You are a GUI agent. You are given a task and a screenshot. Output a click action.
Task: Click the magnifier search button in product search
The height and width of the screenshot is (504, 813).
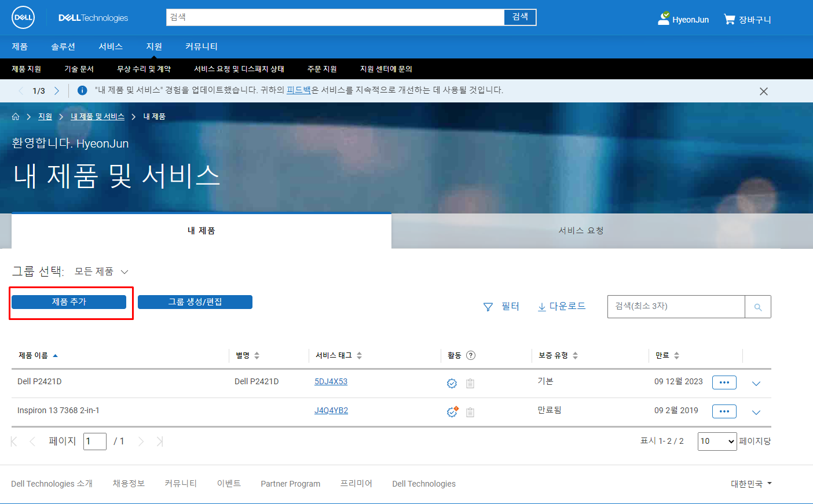(758, 307)
